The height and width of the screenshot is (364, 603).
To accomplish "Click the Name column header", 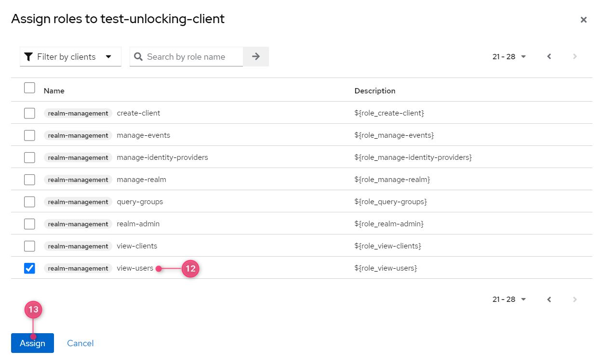I will click(x=54, y=91).
